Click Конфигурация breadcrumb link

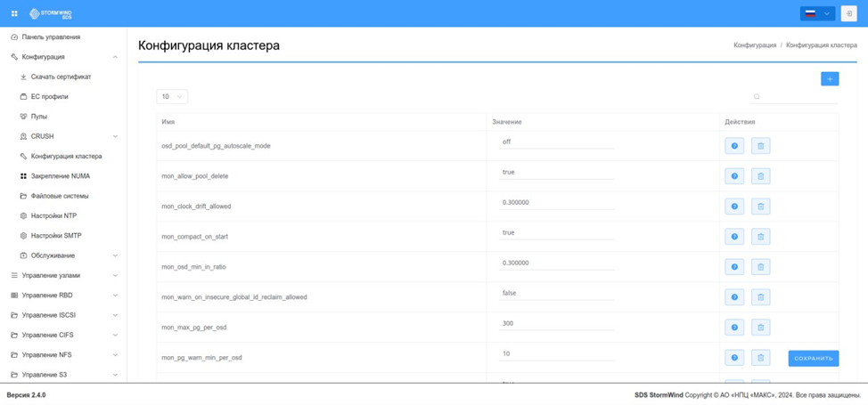coord(755,45)
